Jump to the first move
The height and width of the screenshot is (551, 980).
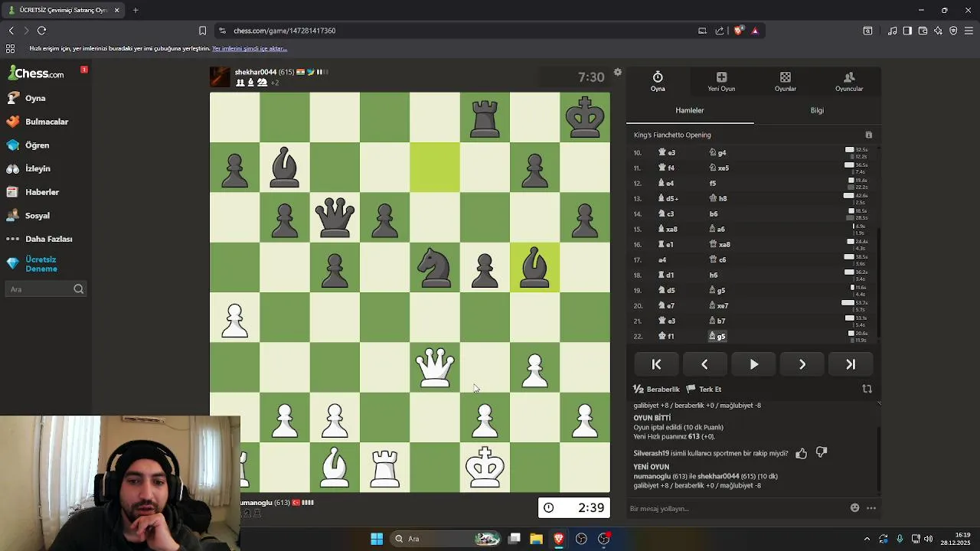coord(656,364)
